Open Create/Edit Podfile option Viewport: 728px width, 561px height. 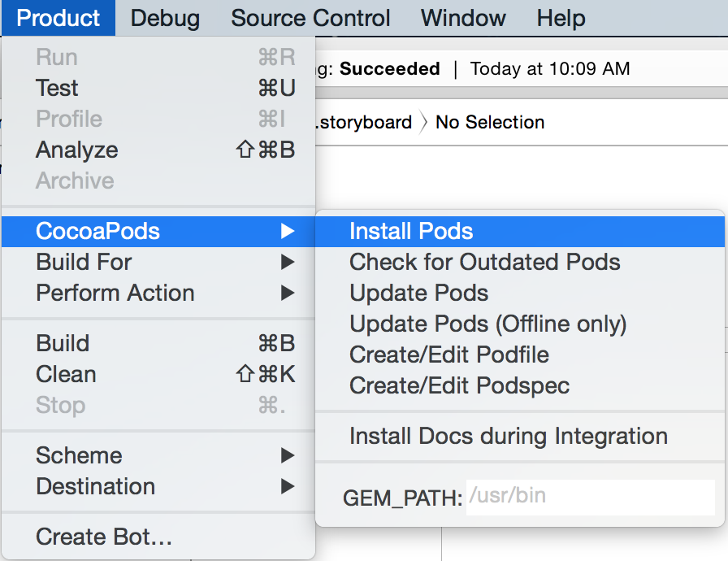[x=448, y=354]
